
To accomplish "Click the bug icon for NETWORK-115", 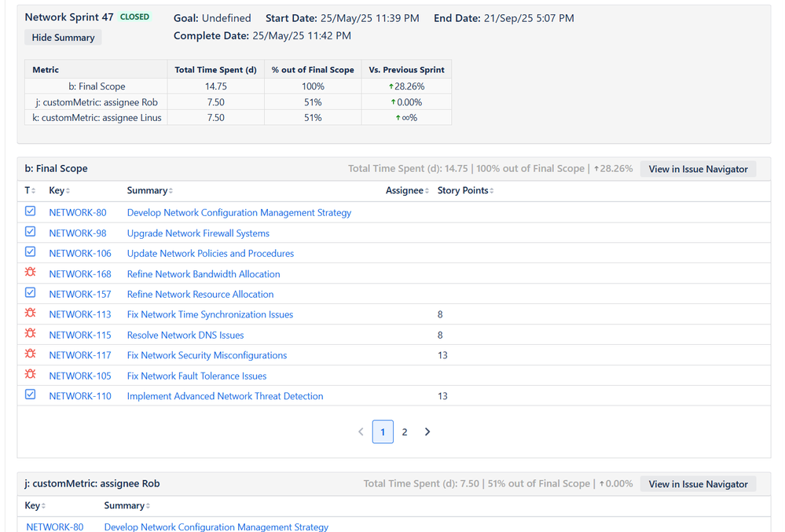I will coord(30,333).
